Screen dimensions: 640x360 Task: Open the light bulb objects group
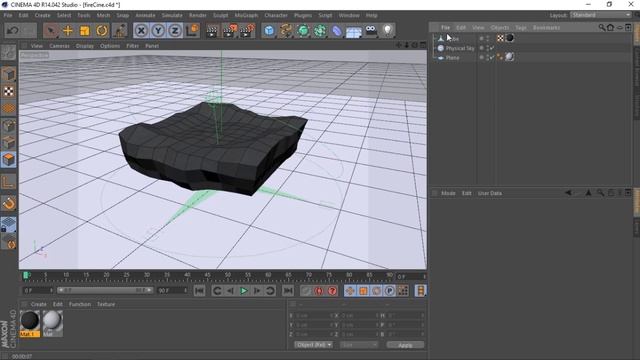(x=388, y=31)
